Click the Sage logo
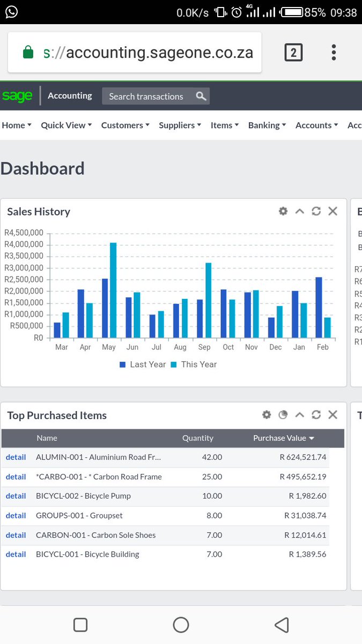This screenshot has height=644, width=362. pos(17,96)
